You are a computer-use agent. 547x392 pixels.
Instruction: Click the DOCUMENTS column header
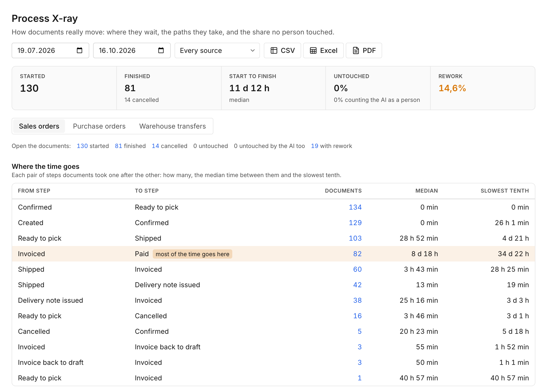click(343, 191)
